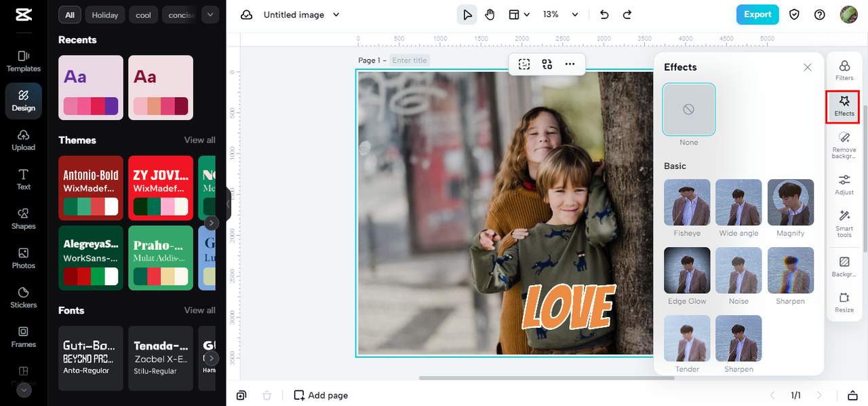Screen dimensions: 868x406
Task: Select the Design sidebar tab
Action: point(23,100)
